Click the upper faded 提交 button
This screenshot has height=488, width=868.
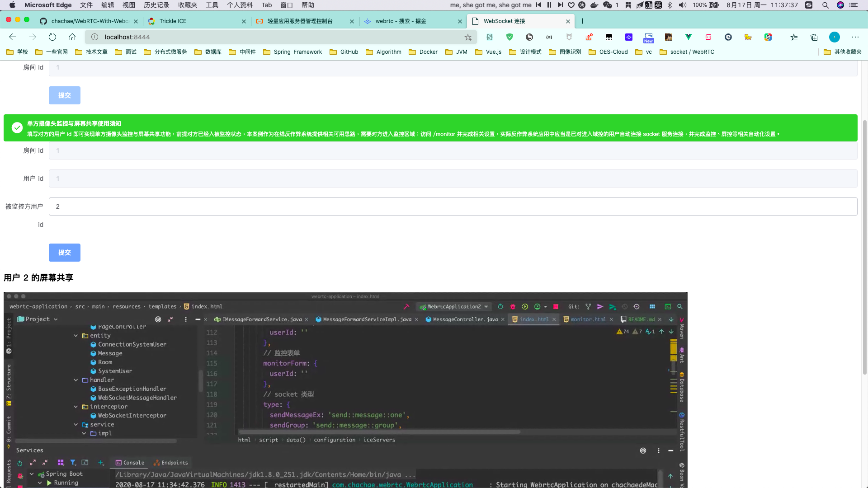tap(65, 95)
